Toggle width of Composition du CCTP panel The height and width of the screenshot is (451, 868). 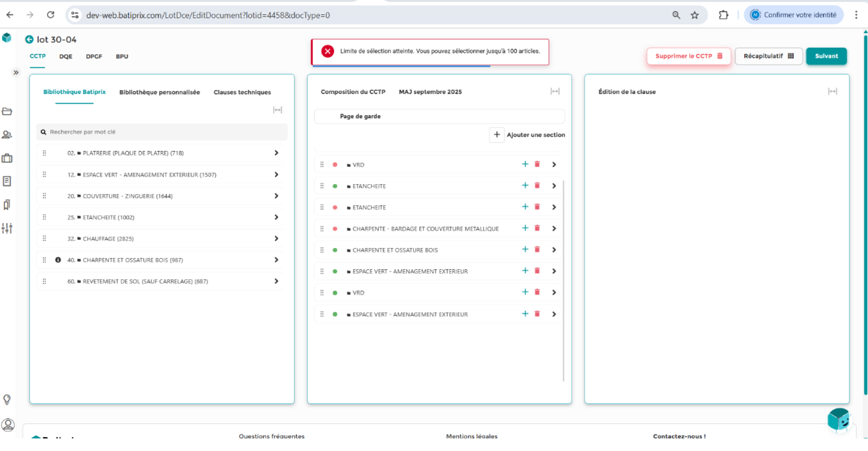pos(555,92)
